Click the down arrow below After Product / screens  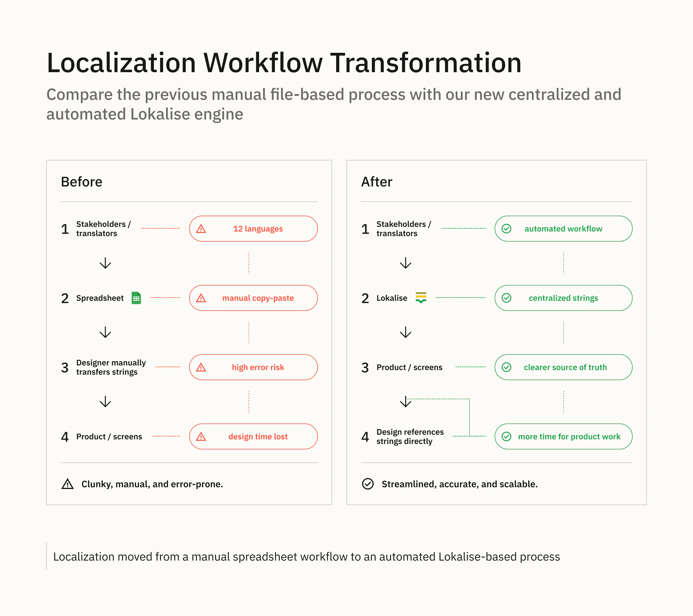405,402
